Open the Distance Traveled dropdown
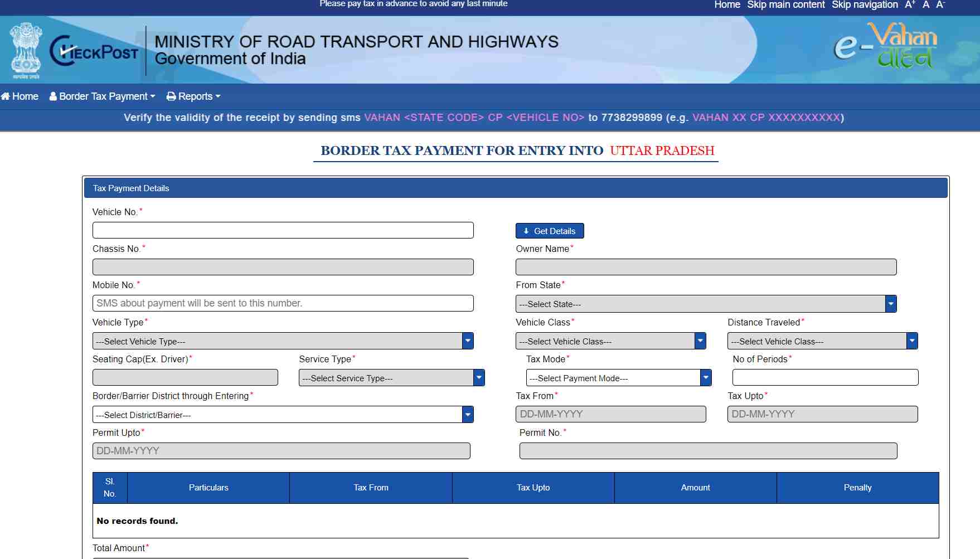 click(911, 341)
